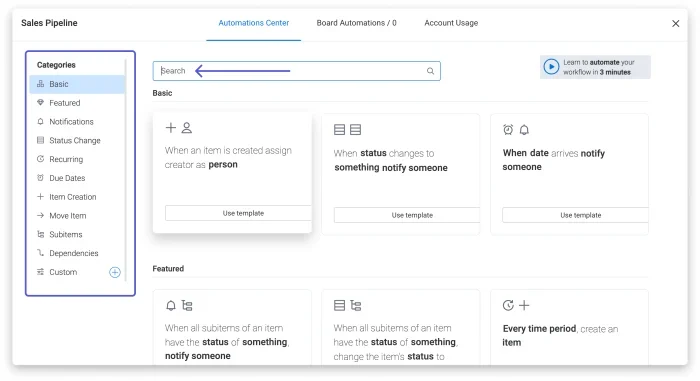Open the Account Usage tab
Image resolution: width=700 pixels, height=381 pixels.
coord(451,23)
